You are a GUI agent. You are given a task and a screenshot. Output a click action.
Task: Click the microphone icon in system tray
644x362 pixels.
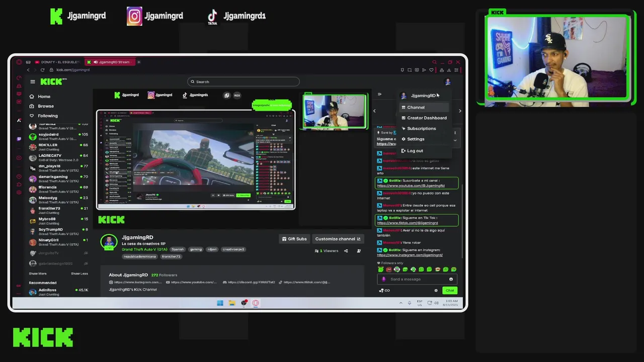click(409, 303)
